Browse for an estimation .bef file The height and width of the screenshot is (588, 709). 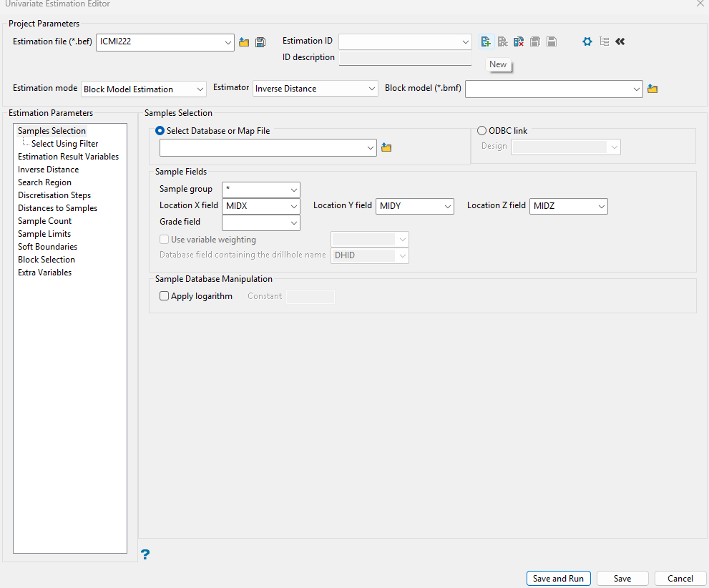tap(244, 42)
